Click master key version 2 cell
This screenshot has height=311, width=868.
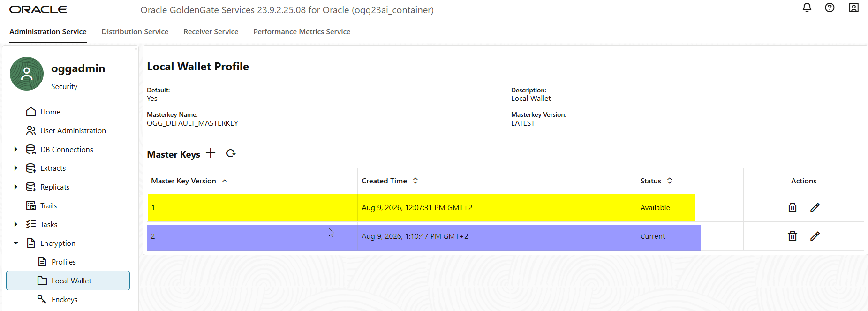point(252,236)
